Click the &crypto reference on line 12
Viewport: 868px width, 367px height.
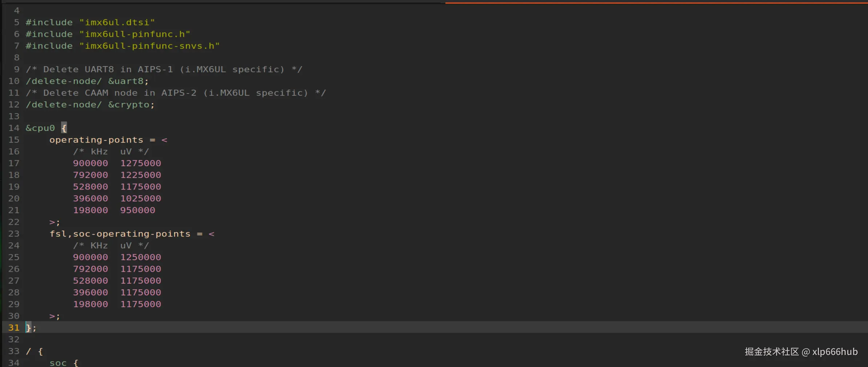[129, 105]
